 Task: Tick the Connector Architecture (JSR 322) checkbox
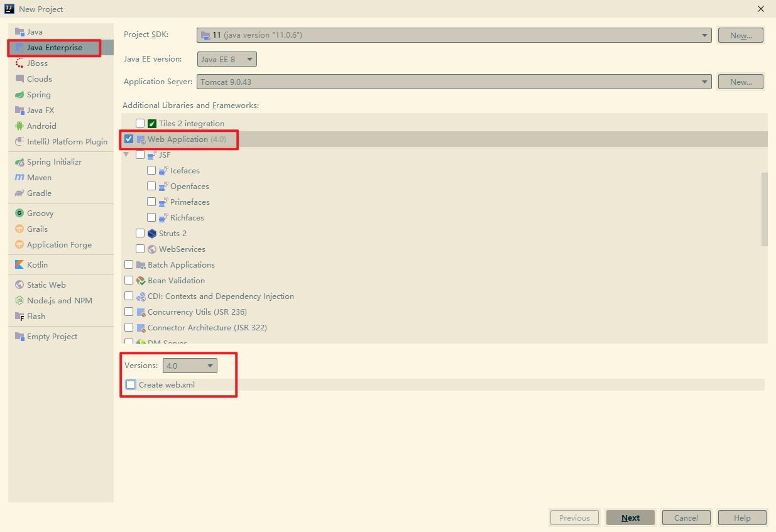pyautogui.click(x=129, y=327)
